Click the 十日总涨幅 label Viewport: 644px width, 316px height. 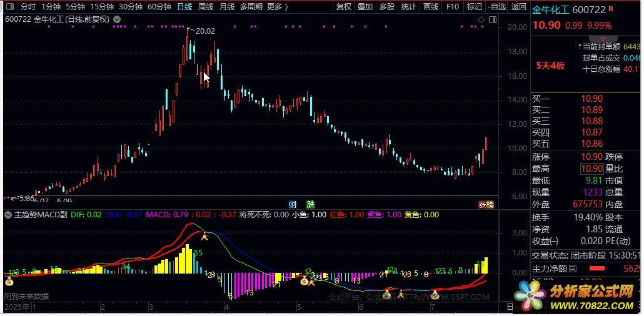pyautogui.click(x=601, y=69)
